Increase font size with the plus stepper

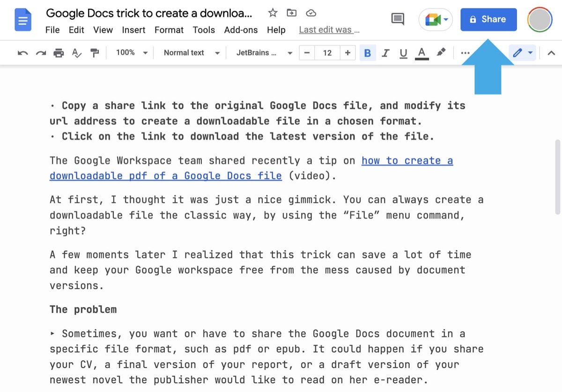pos(348,52)
